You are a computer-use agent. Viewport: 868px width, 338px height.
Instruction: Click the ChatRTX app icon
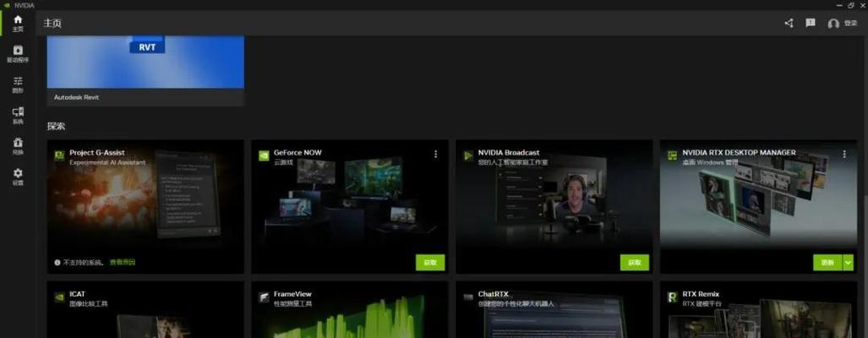tap(468, 297)
